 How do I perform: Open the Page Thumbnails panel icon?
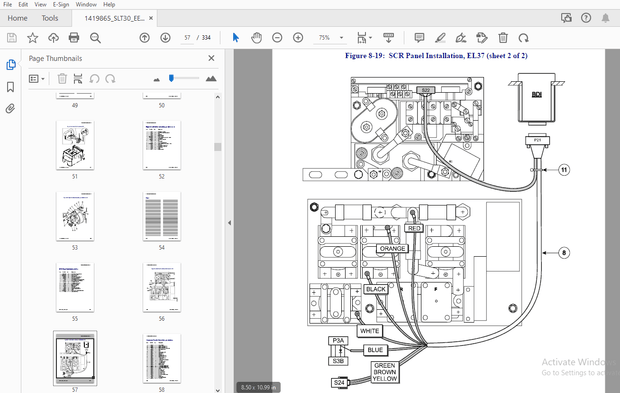coord(11,65)
